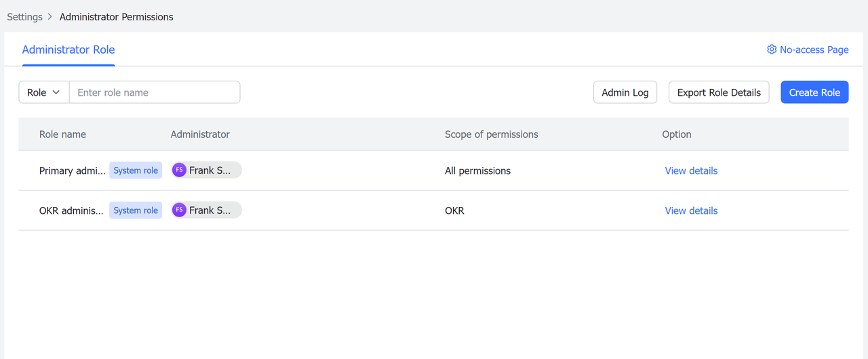The height and width of the screenshot is (359, 868).
Task: Click the No-access Page gear icon
Action: click(x=772, y=50)
